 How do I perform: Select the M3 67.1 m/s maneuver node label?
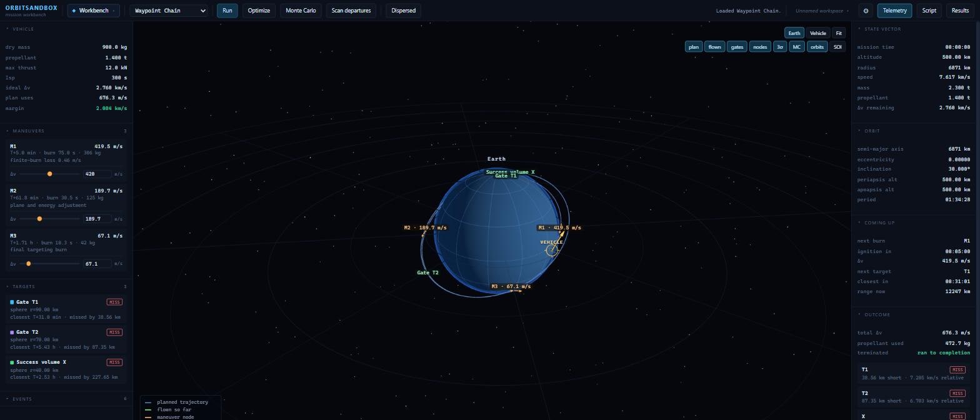511,286
